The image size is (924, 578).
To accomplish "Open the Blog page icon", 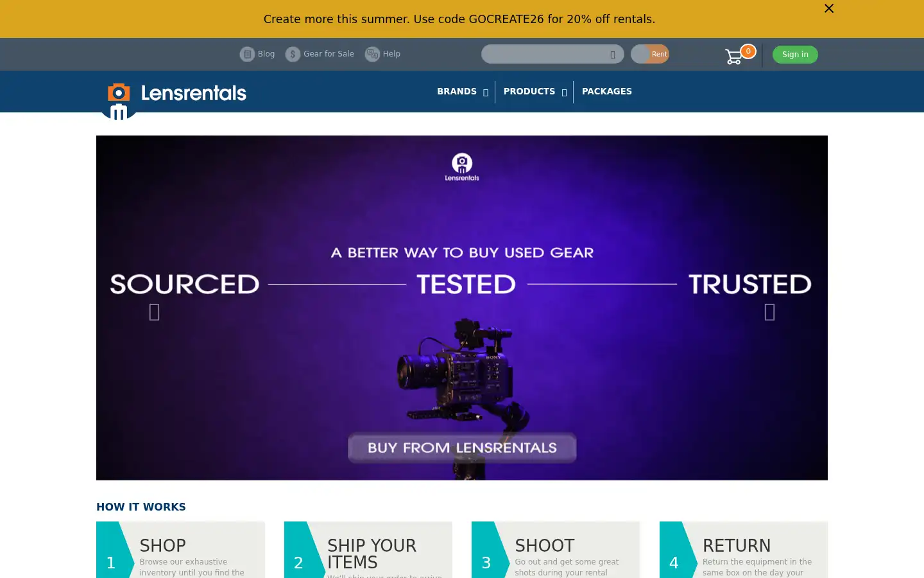I will (247, 55).
